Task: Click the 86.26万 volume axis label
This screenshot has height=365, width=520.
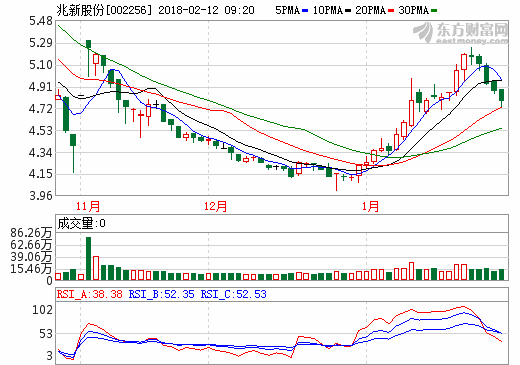Action: 31,233
